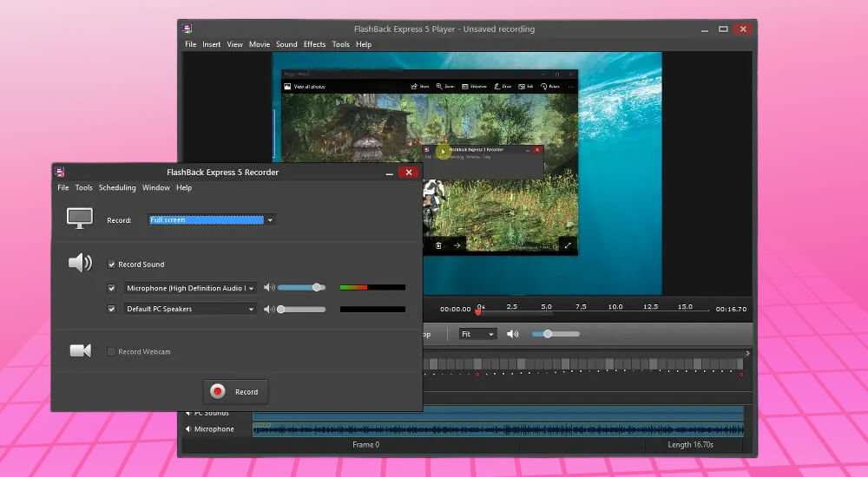Open File menu in Recorder window
This screenshot has height=477, width=868.
63,187
